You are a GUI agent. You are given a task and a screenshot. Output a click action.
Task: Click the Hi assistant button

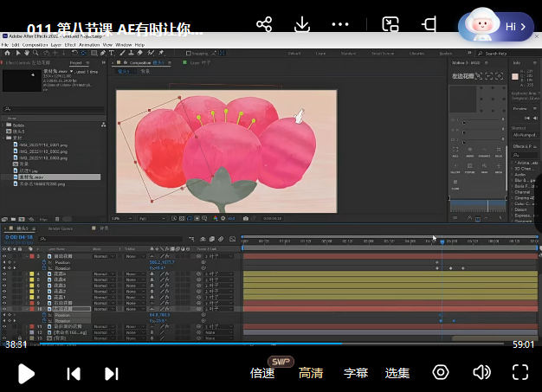[x=507, y=27]
